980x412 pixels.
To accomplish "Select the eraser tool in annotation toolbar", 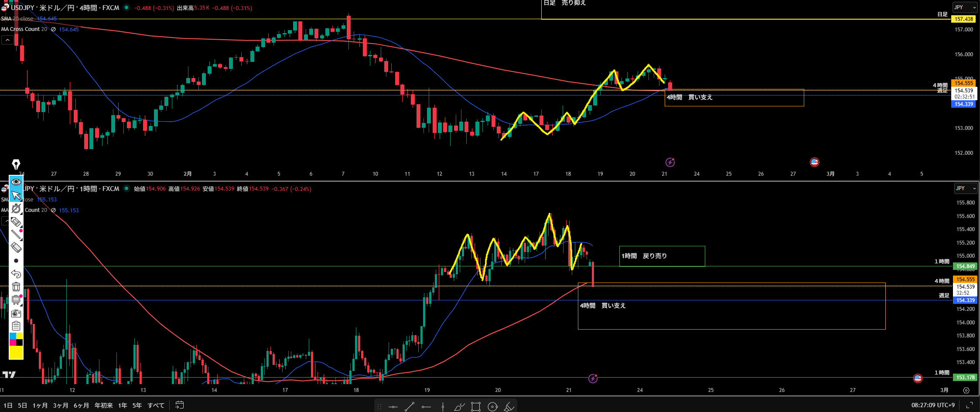I will (16, 248).
